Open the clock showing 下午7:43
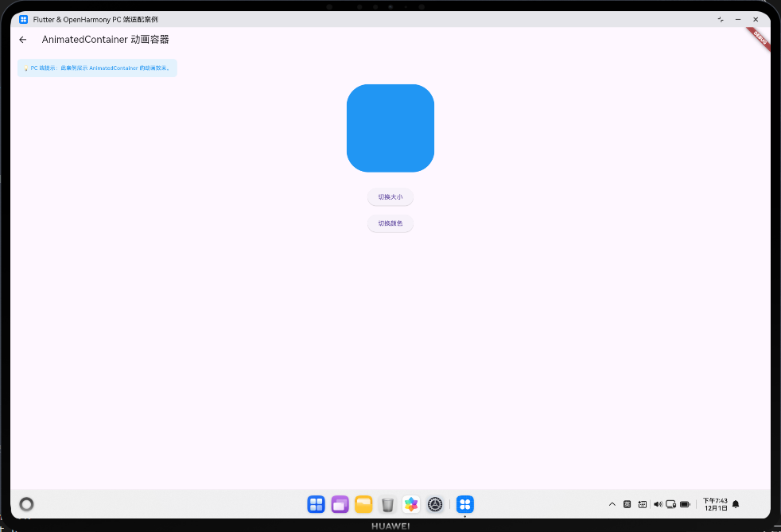This screenshot has width=781, height=532. tap(715, 504)
